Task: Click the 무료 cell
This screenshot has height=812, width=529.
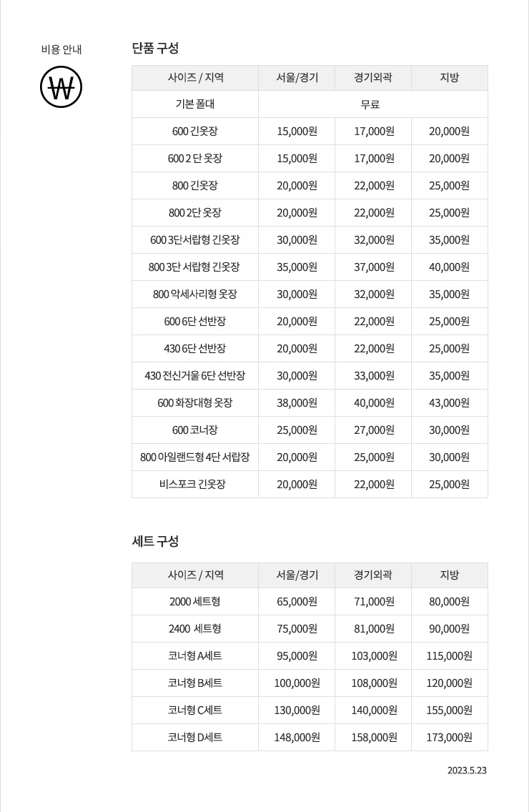Action: point(370,104)
